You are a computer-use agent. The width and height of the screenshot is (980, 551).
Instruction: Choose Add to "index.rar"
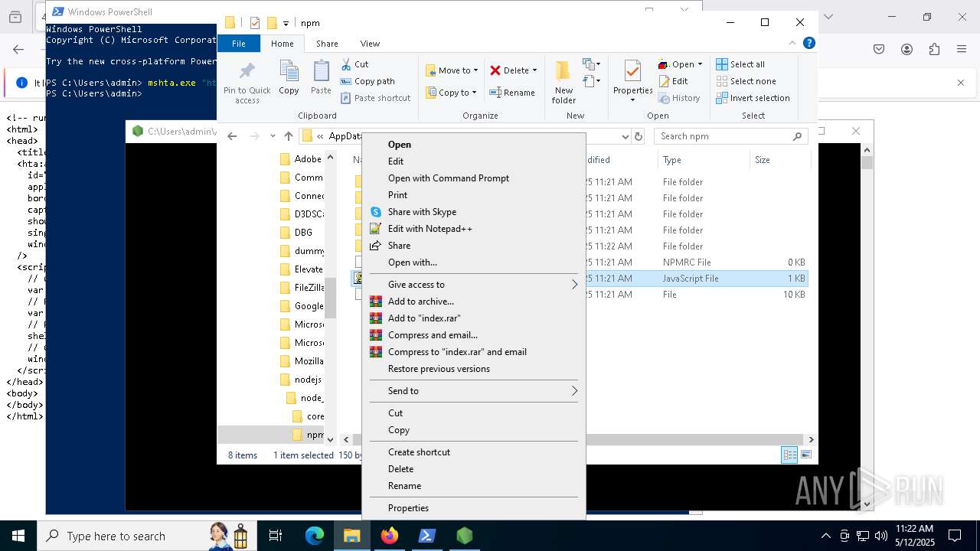[x=473, y=318]
